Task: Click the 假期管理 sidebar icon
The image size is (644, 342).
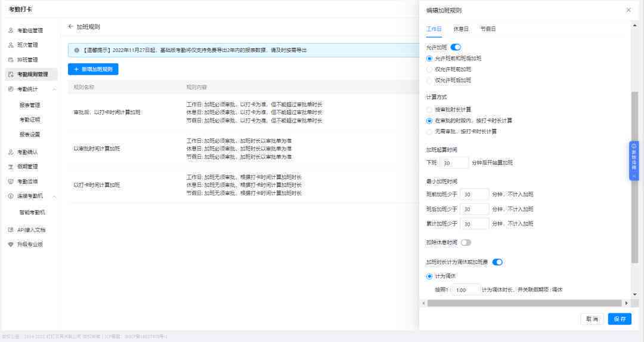Action: click(11, 167)
